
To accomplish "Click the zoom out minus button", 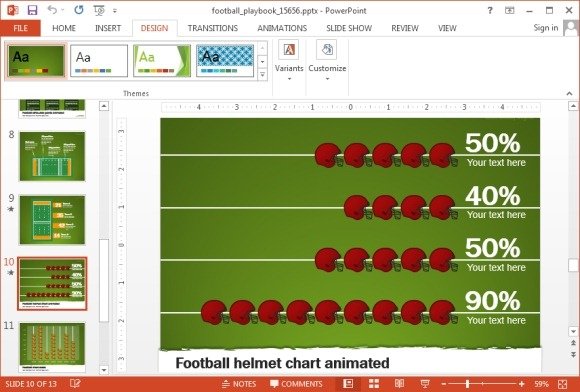I will [444, 384].
